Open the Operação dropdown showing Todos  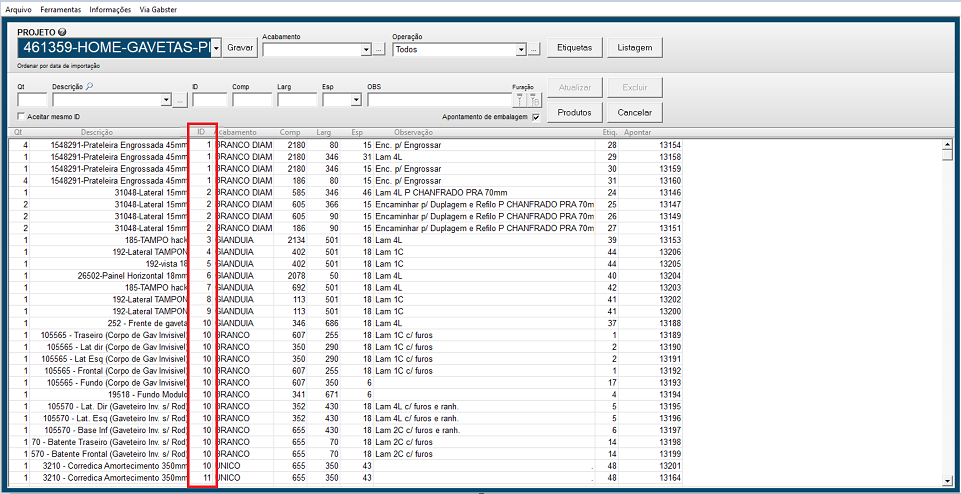click(522, 50)
